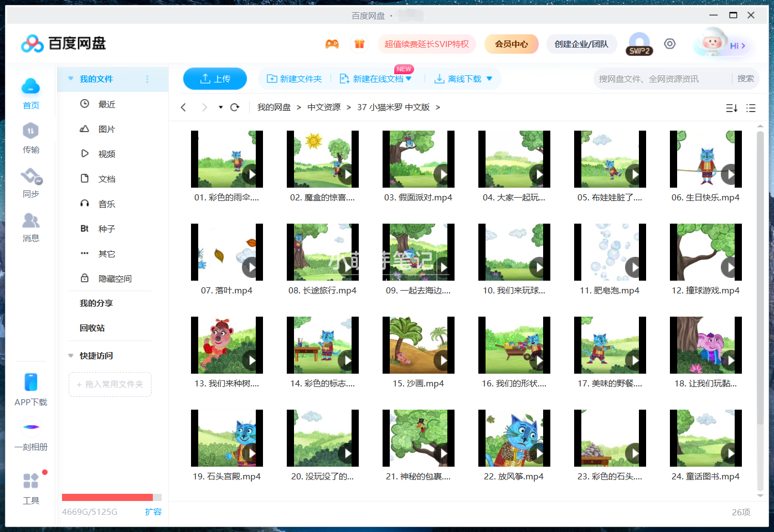Viewport: 774px width, 532px height.
Task: Collapse the 我的文件 tree section
Action: point(70,79)
